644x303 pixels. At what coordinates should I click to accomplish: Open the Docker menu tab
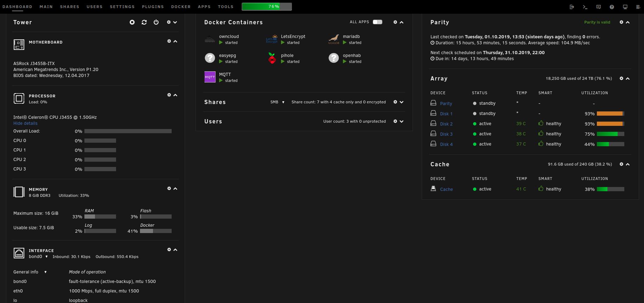tap(181, 7)
